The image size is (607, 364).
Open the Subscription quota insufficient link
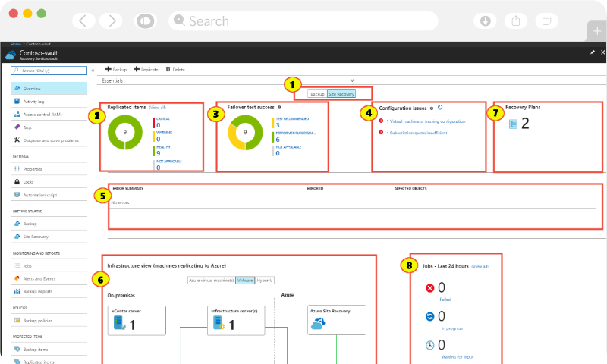pos(417,133)
